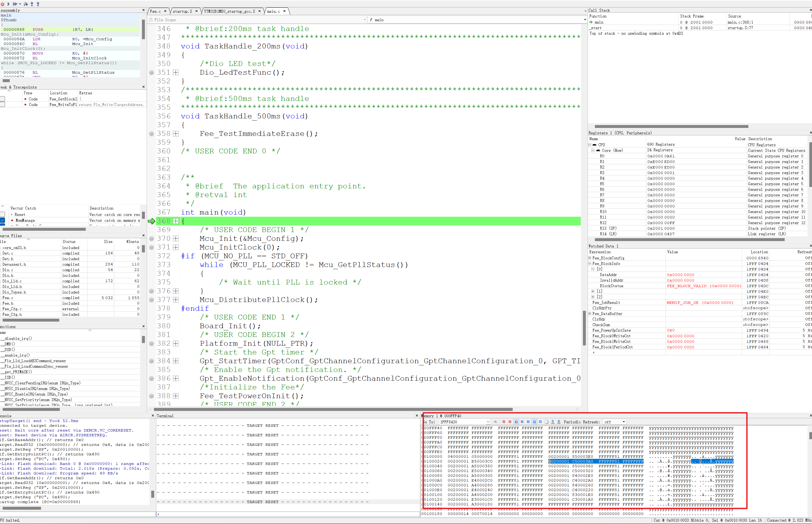Select _start in the Call Stack
The height and width of the screenshot is (524, 812).
596,28
